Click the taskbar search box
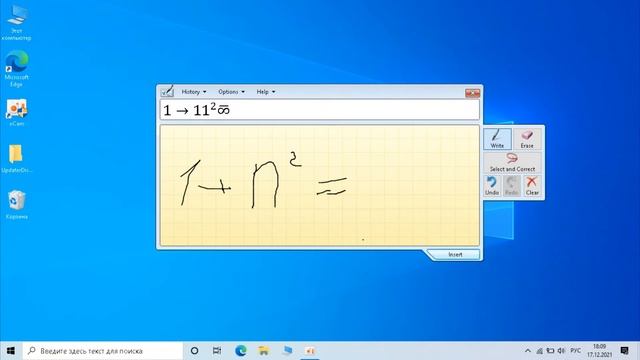 [x=102, y=351]
